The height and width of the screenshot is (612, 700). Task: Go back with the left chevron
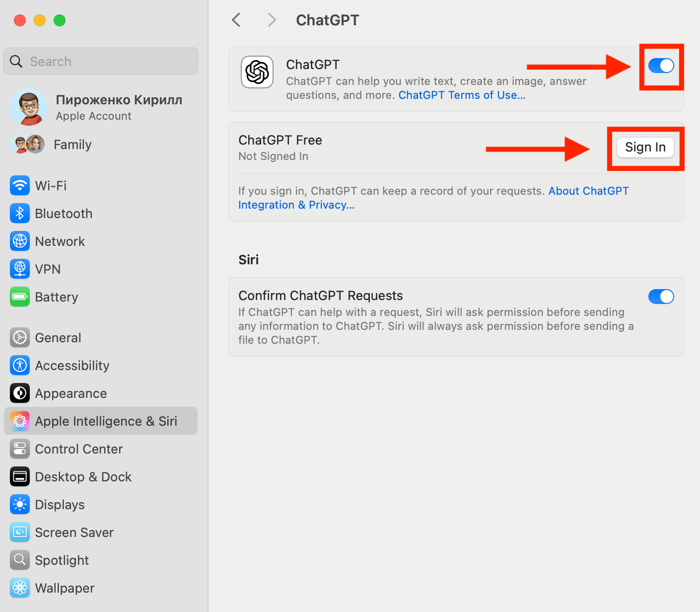coord(236,20)
